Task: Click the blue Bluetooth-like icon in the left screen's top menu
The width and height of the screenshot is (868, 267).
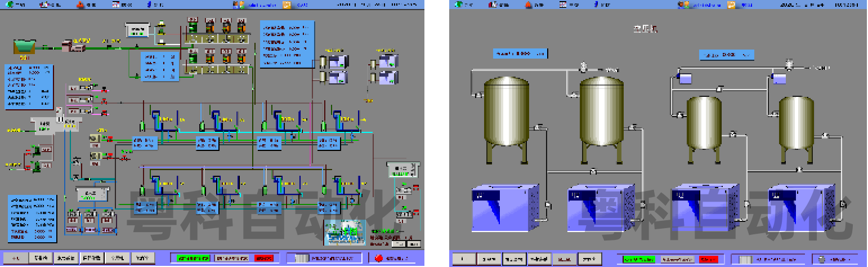Action: [149, 5]
